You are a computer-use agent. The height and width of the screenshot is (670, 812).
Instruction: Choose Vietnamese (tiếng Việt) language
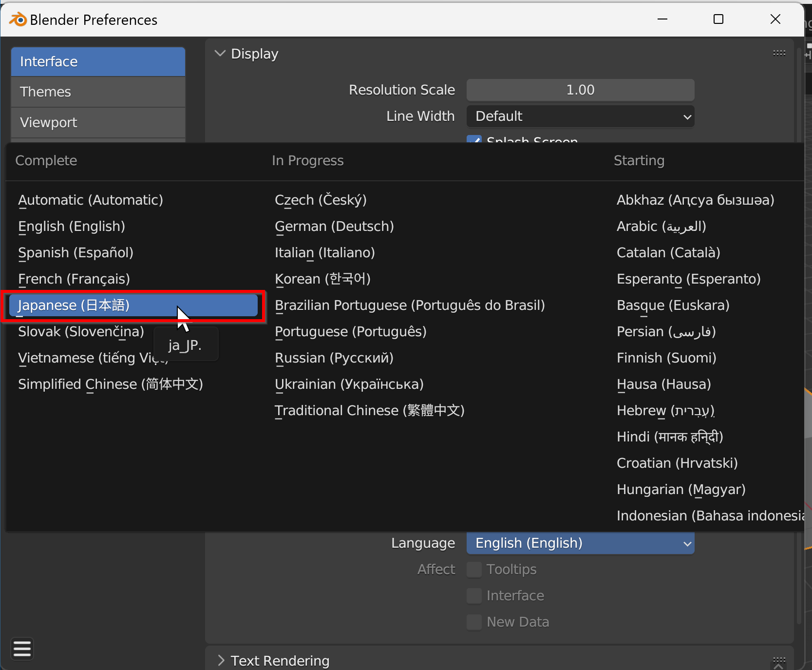point(93,358)
